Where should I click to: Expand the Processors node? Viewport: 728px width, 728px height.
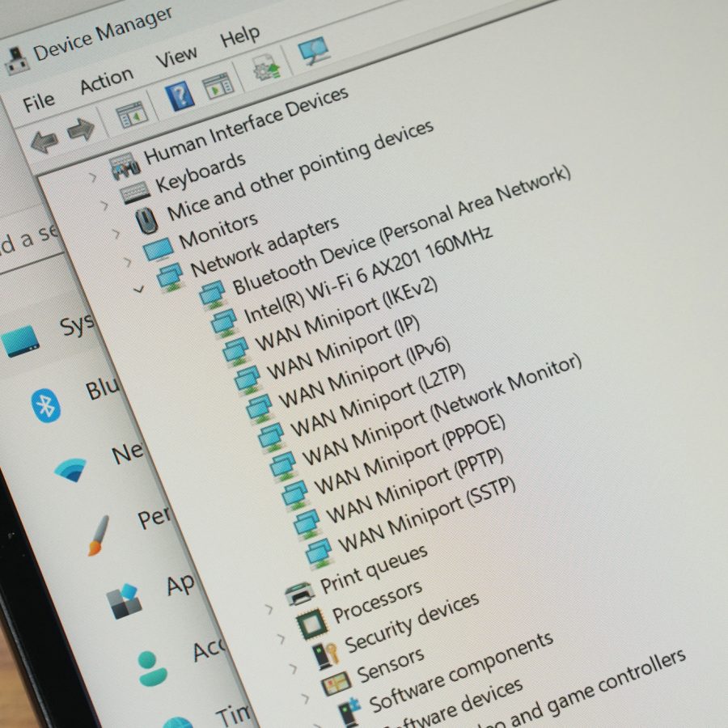tap(281, 639)
